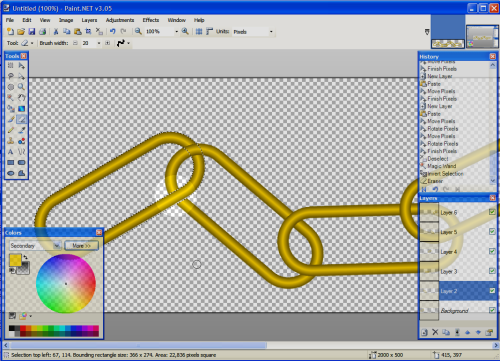Toggle Background layer visibility checkbox
The image size is (500, 361).
click(x=492, y=310)
